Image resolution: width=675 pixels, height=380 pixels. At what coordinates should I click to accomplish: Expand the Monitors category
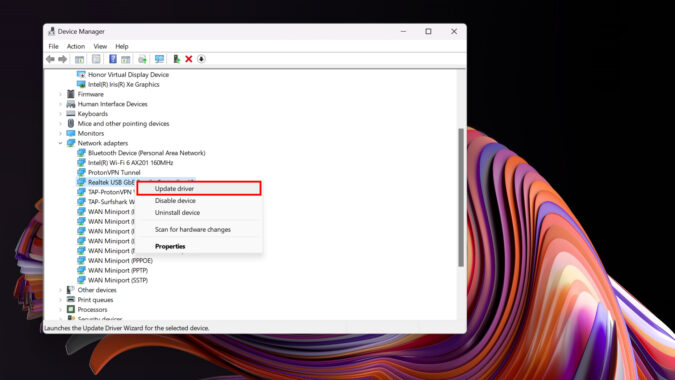pos(60,133)
